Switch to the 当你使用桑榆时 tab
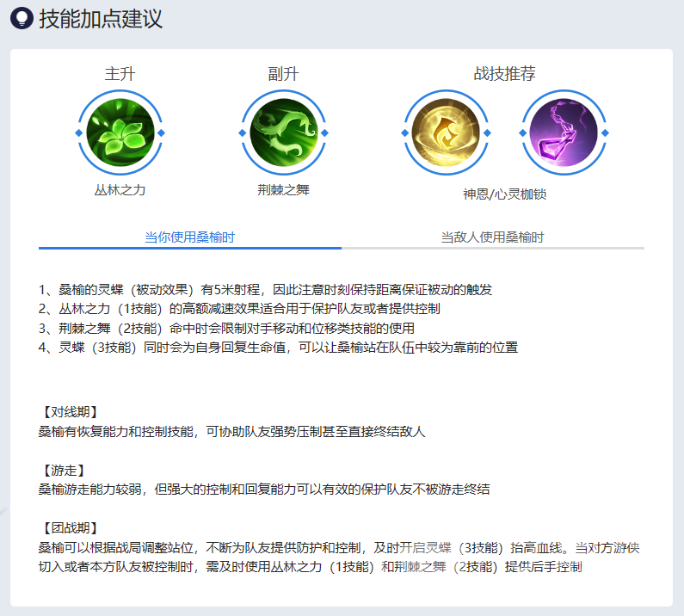The height and width of the screenshot is (616, 684). point(189,237)
